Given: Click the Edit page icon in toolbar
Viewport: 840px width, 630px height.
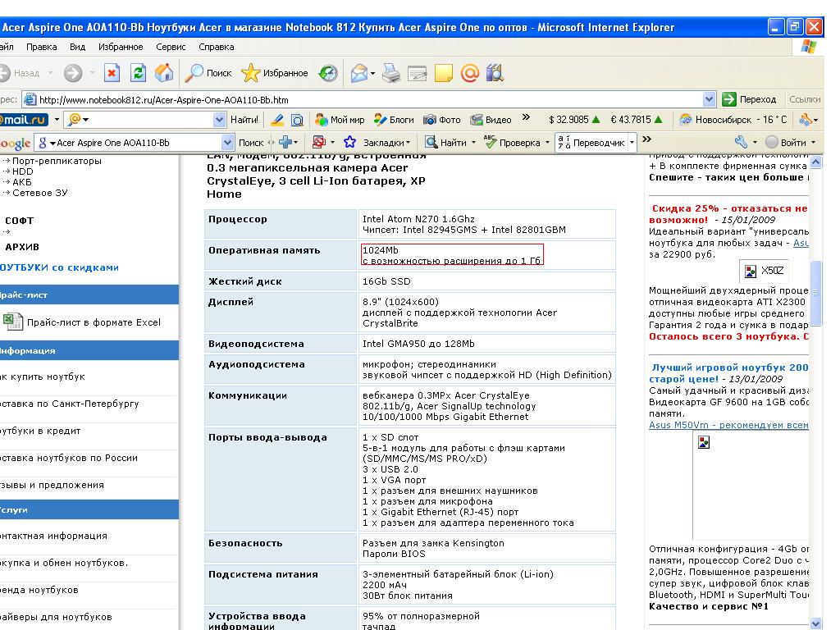Looking at the screenshot, I should (x=417, y=73).
